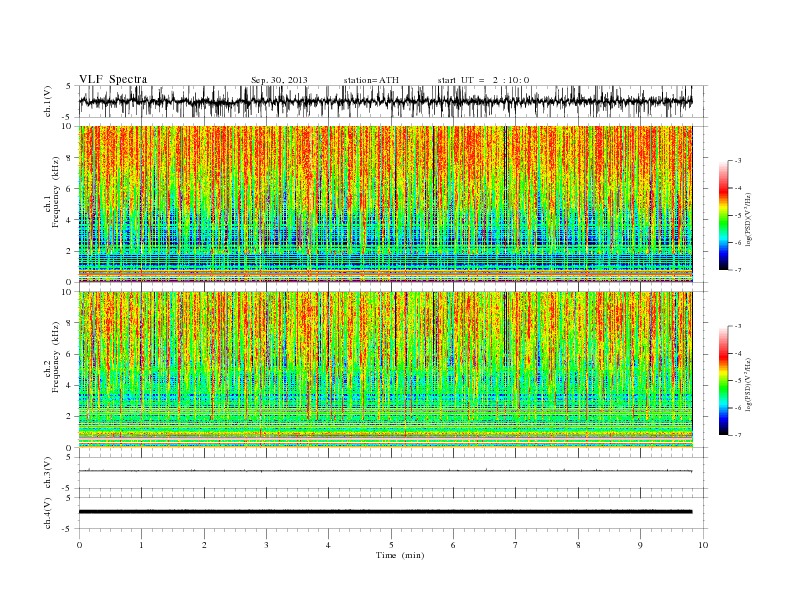Click the -3 tick on ch.1 colorbar
Image resolution: width=792 pixels, height=612 pixels.
pyautogui.click(x=738, y=161)
